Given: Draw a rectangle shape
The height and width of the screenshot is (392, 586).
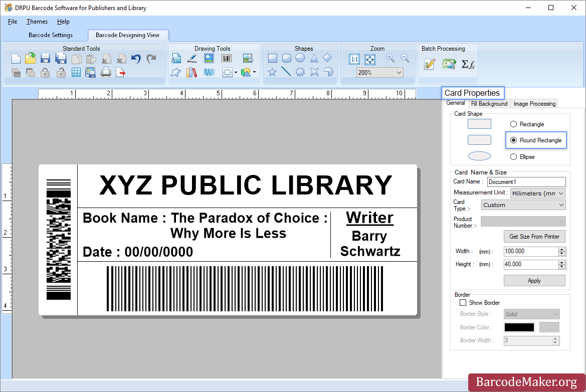Looking at the screenshot, I should (x=272, y=58).
